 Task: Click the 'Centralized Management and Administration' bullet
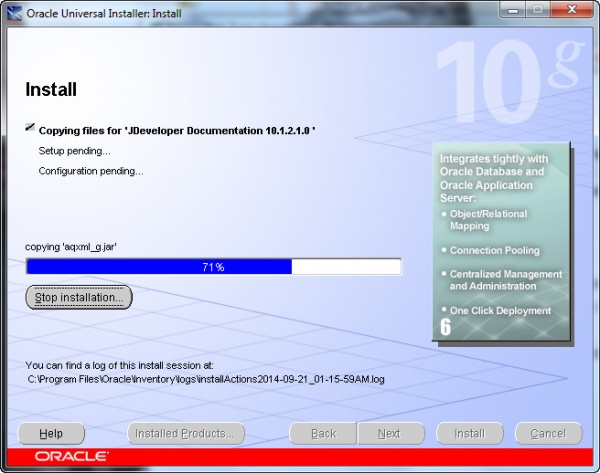click(505, 280)
